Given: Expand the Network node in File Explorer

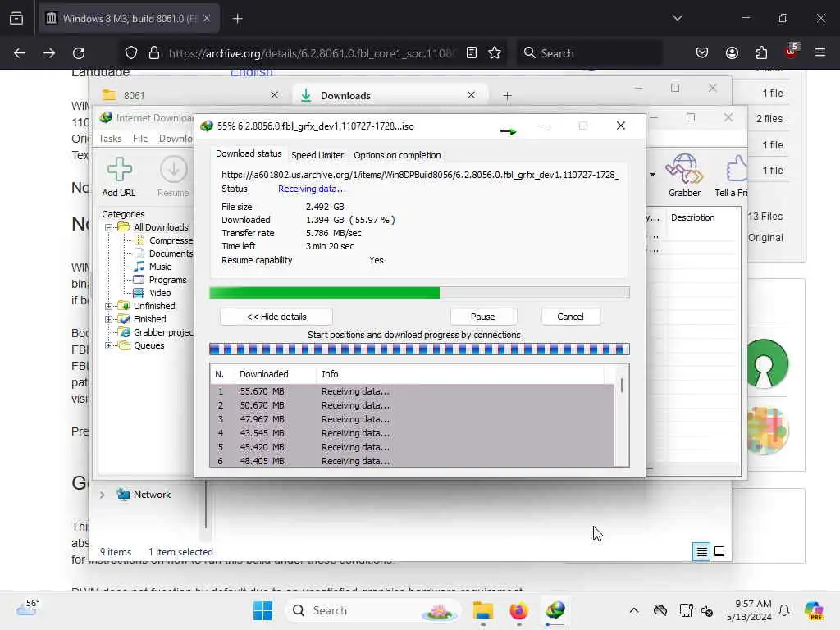Looking at the screenshot, I should coord(103,495).
